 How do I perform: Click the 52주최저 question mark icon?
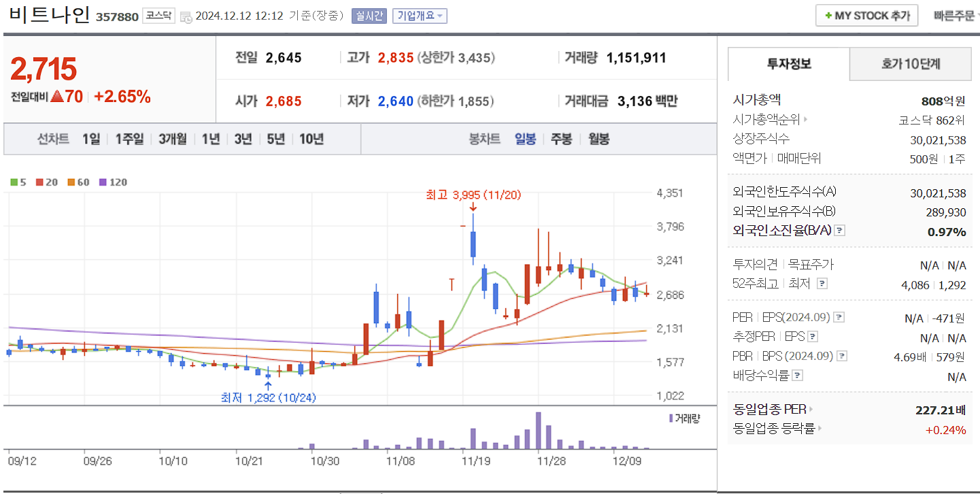point(823,284)
